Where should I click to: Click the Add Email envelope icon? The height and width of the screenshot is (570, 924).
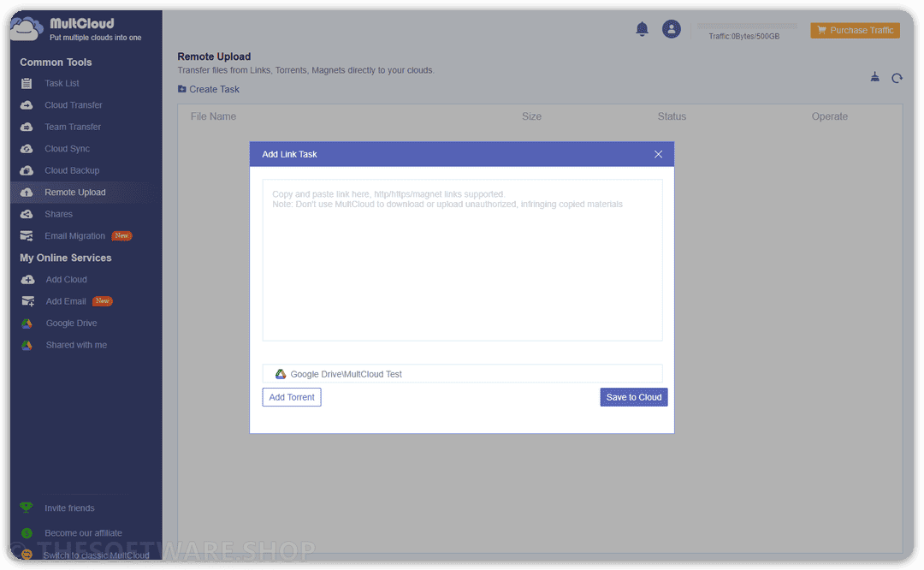pyautogui.click(x=27, y=301)
